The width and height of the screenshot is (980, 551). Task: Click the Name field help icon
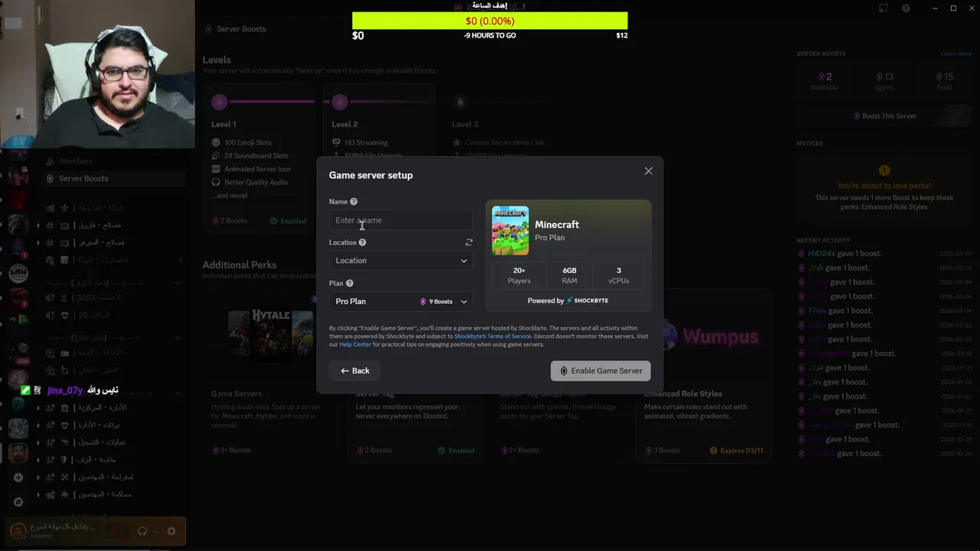[354, 202]
